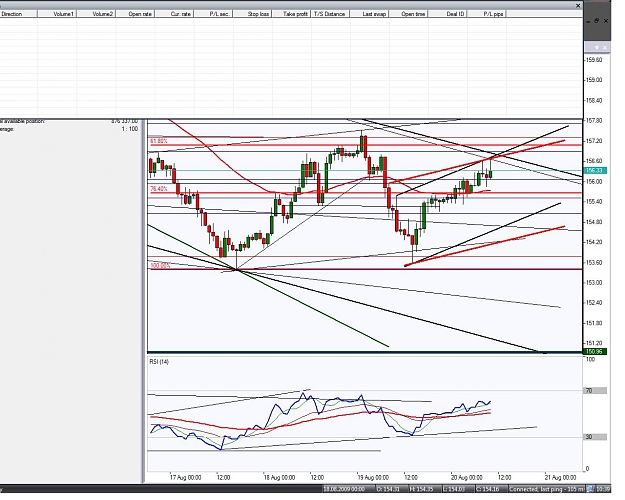Click the 157.80 price axis label
The width and height of the screenshot is (625, 500).
(x=594, y=121)
